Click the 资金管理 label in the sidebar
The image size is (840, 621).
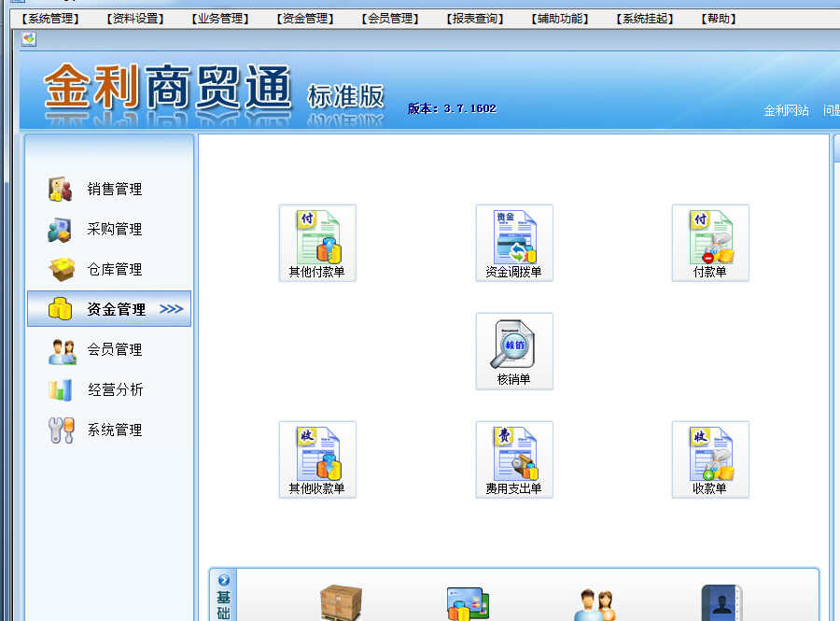click(x=117, y=309)
